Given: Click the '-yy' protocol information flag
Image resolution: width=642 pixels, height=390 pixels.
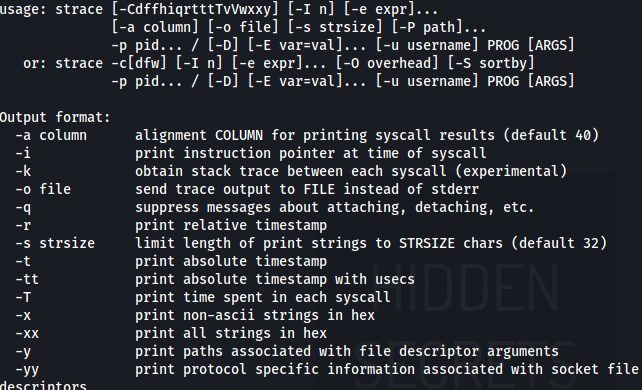Looking at the screenshot, I should [x=27, y=370].
